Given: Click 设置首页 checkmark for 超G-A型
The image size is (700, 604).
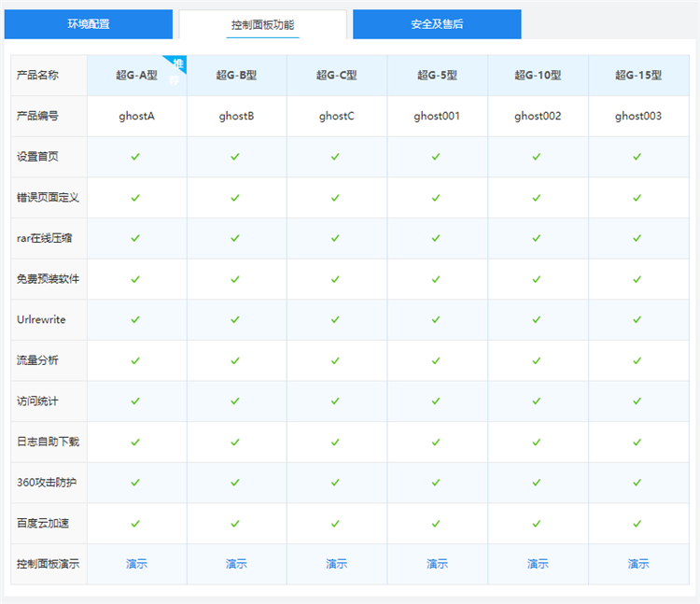Looking at the screenshot, I should (x=135, y=157).
